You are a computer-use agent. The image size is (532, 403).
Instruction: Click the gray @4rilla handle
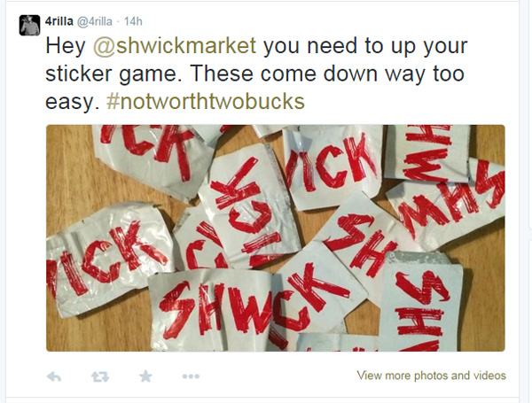tap(95, 21)
